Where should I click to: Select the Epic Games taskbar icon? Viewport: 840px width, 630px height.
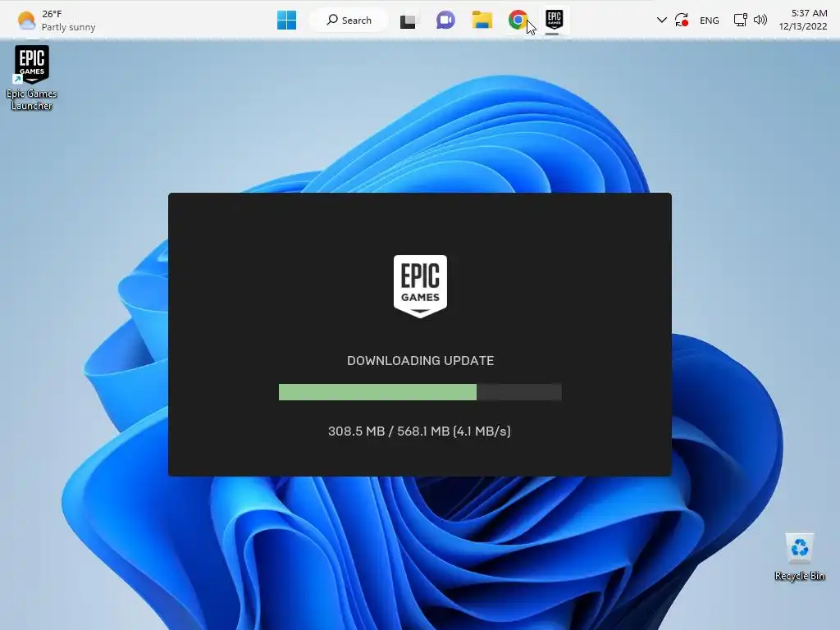pyautogui.click(x=554, y=21)
